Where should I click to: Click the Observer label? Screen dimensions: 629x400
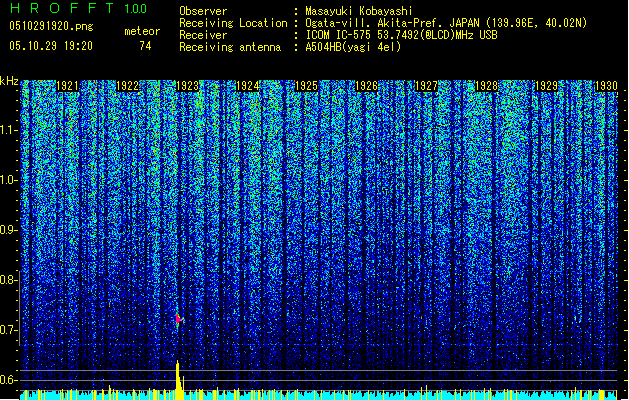pos(203,11)
